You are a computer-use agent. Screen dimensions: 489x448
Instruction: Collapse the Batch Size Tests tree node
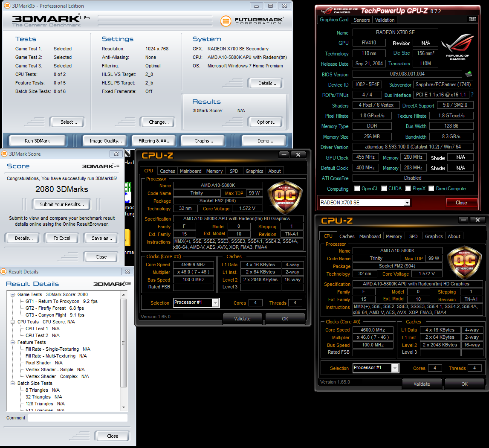tap(12, 384)
